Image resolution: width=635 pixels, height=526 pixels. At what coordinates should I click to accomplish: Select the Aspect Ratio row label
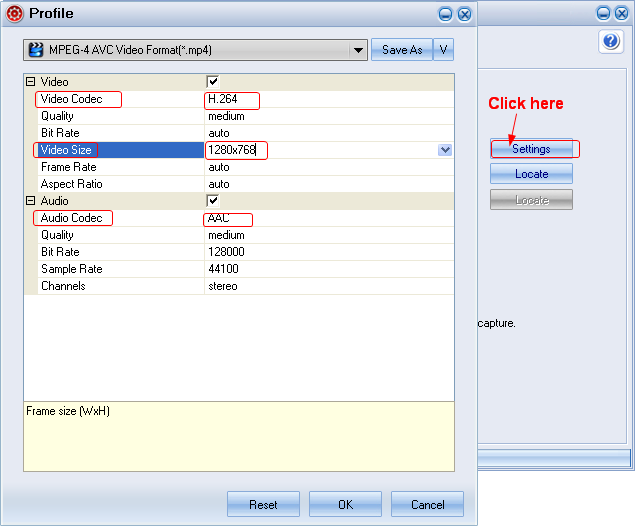[x=71, y=184]
